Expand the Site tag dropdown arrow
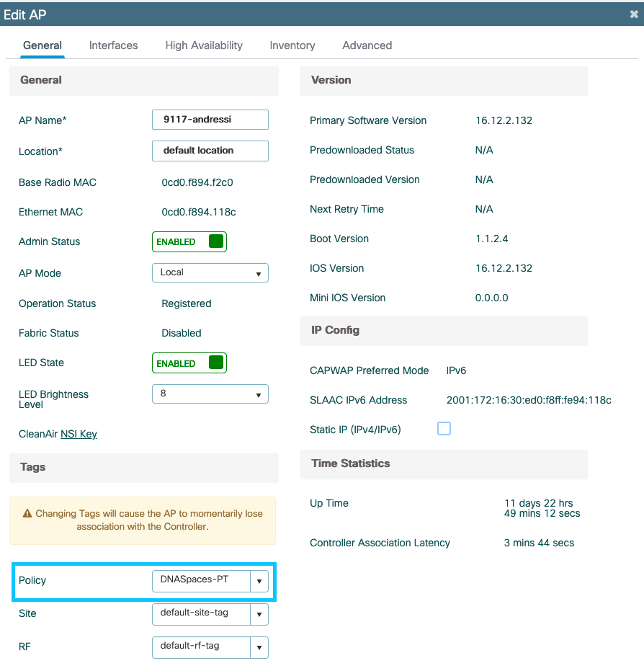644x671 pixels. point(259,615)
